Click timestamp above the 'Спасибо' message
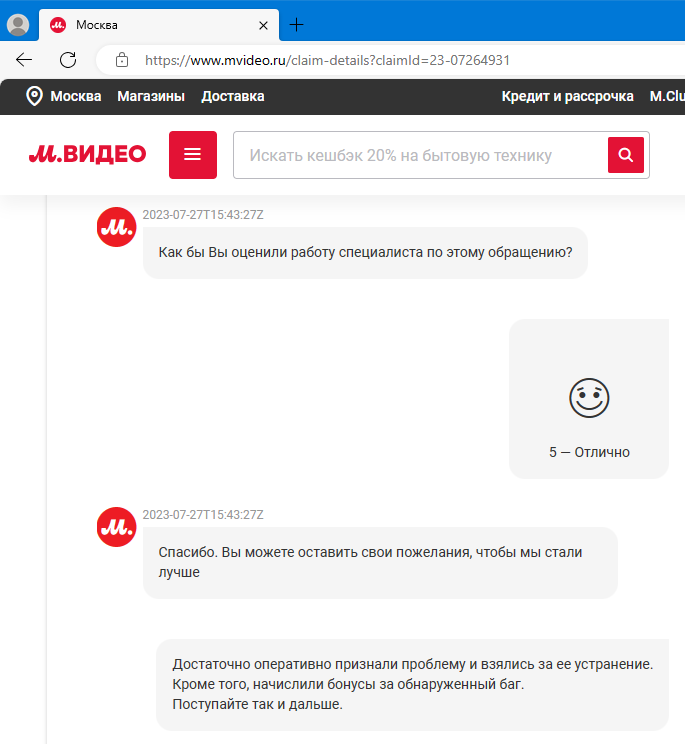Viewport: 685px width, 744px height. [x=203, y=515]
